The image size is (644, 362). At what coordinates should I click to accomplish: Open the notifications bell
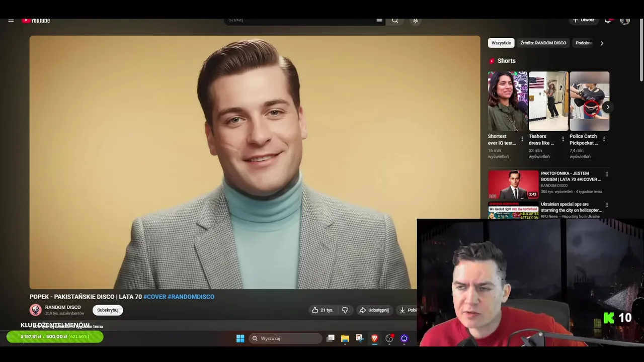click(608, 20)
